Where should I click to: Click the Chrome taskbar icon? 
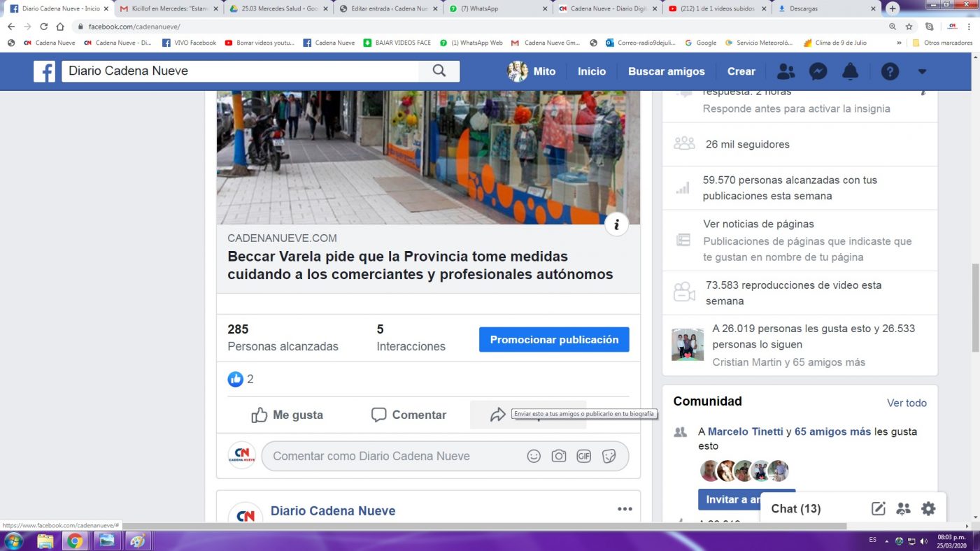tap(75, 541)
